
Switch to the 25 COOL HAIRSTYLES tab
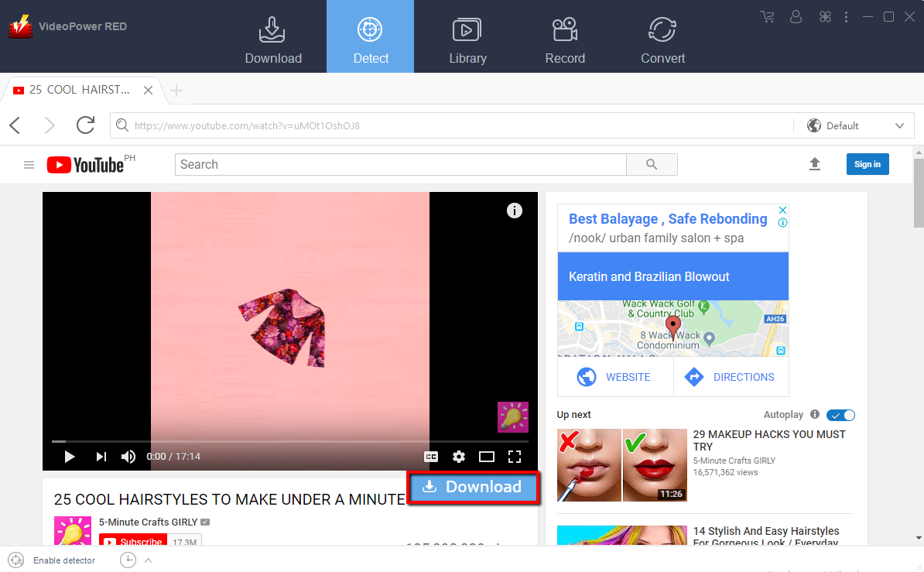(77, 90)
